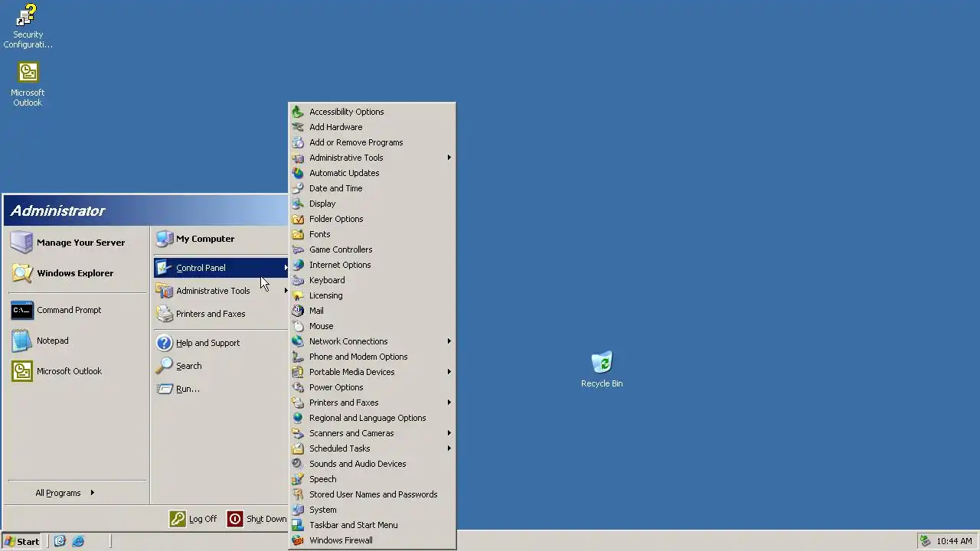Click the Internet Options globe icon
The image size is (980, 551).
click(298, 265)
